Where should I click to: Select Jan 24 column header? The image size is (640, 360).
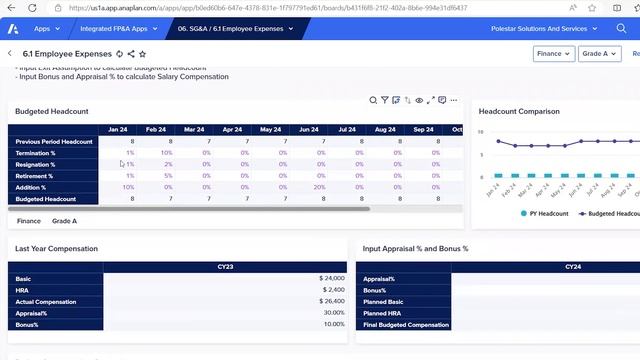click(x=118, y=129)
